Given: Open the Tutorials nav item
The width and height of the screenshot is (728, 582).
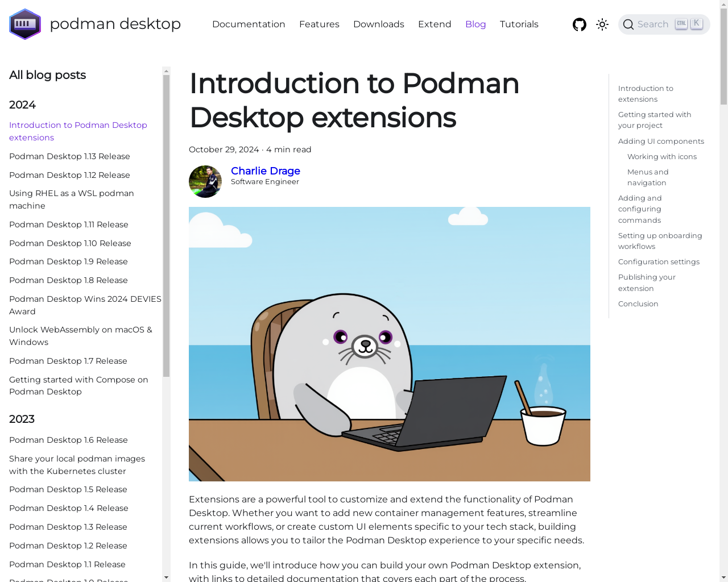Looking at the screenshot, I should (x=519, y=24).
